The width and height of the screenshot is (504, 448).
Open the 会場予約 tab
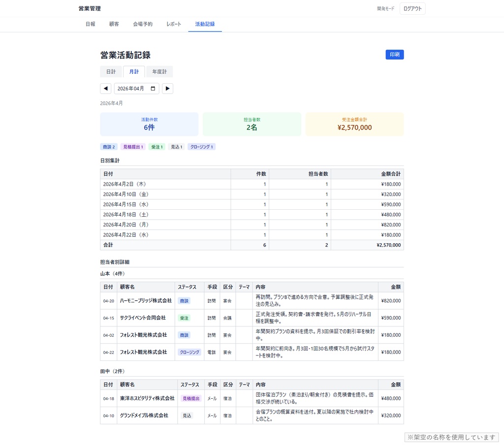coord(143,24)
